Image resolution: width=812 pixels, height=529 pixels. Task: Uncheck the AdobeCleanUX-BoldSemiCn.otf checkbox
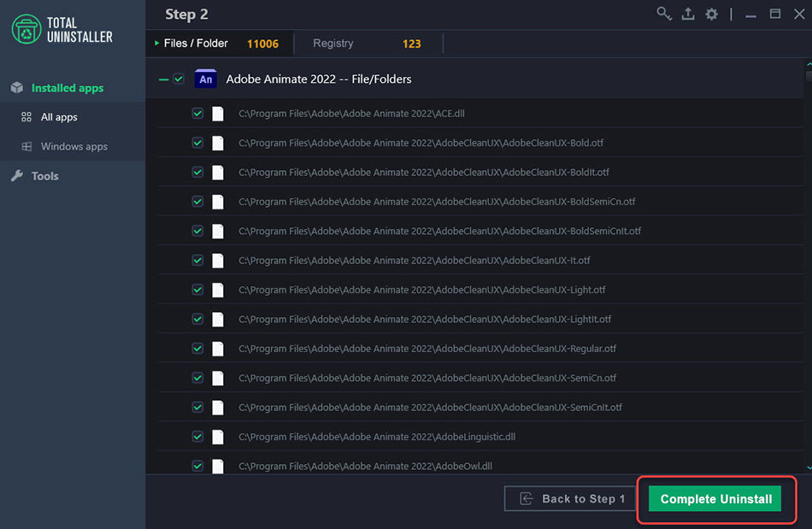197,202
